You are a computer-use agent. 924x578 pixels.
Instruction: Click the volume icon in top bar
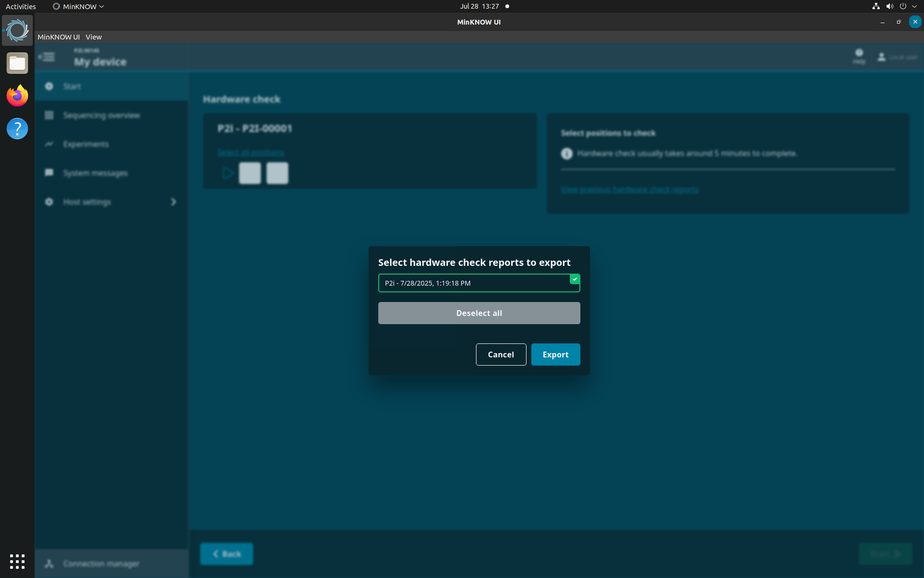pyautogui.click(x=889, y=6)
